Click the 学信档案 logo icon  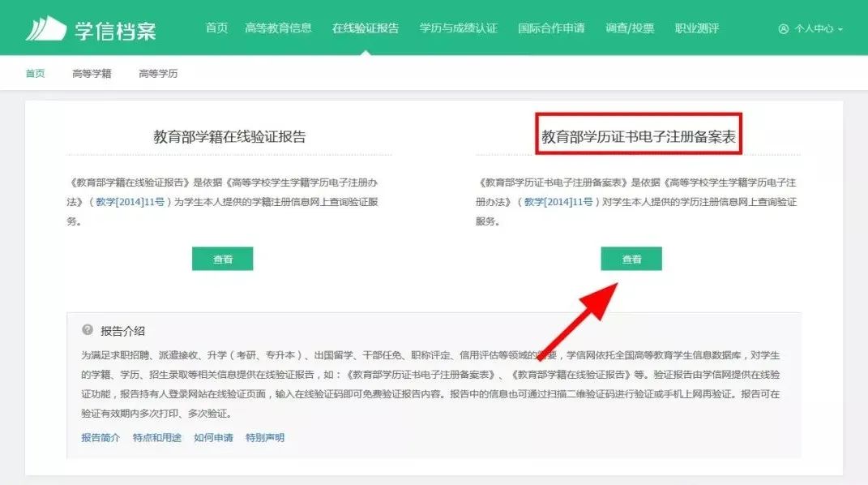(46, 28)
